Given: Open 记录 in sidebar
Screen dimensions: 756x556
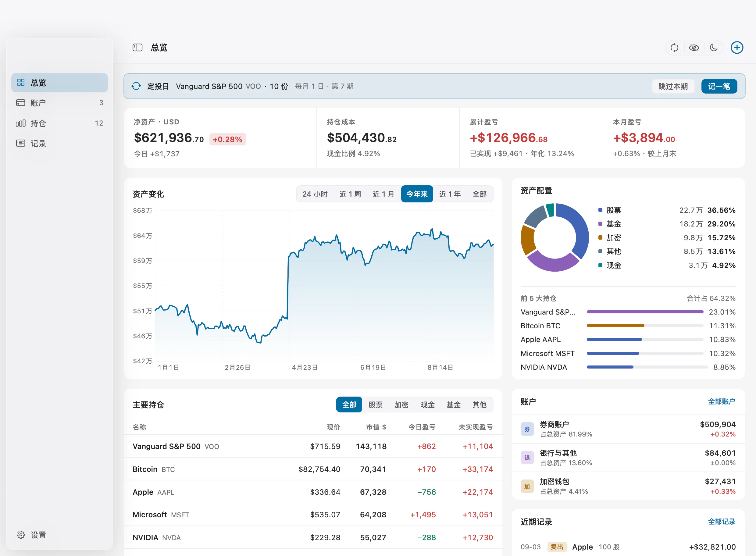Looking at the screenshot, I should click(x=59, y=143).
